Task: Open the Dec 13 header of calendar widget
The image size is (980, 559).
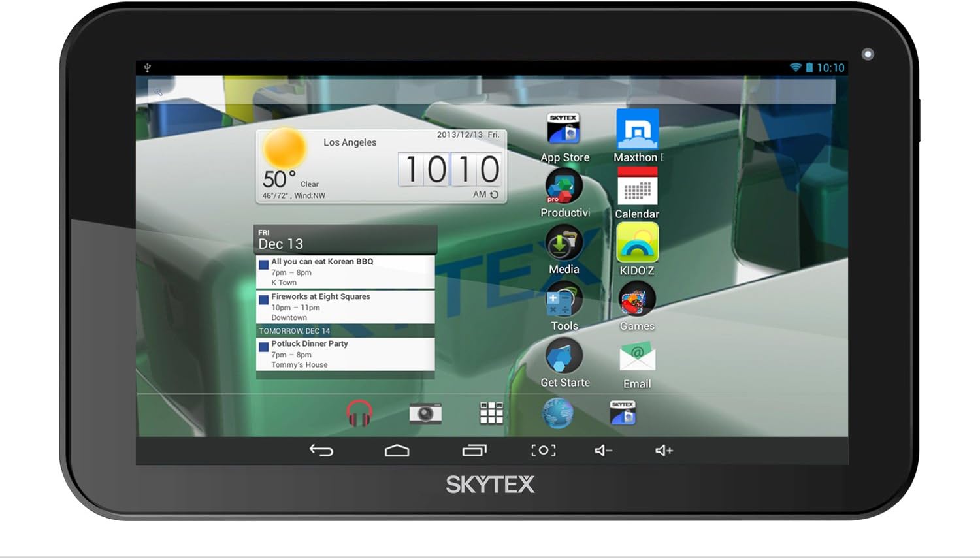Action: pyautogui.click(x=345, y=239)
